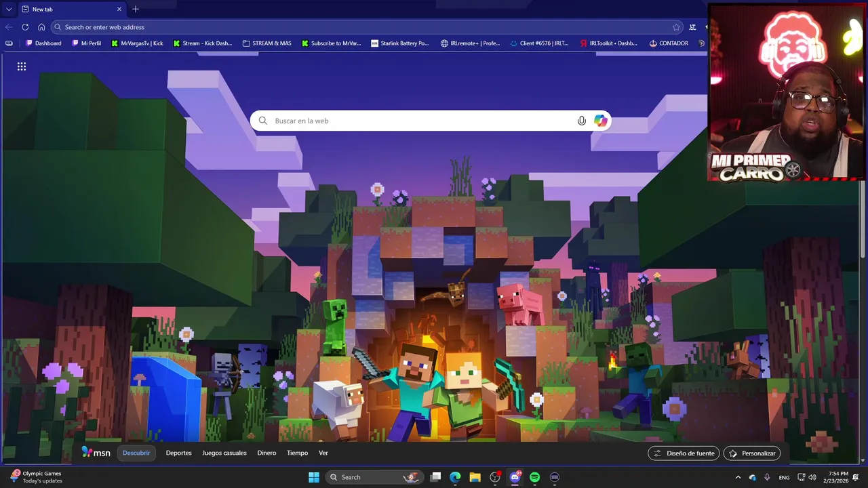Viewport: 868px width, 488px height.
Task: Add page to favorites star icon
Action: click(676, 27)
